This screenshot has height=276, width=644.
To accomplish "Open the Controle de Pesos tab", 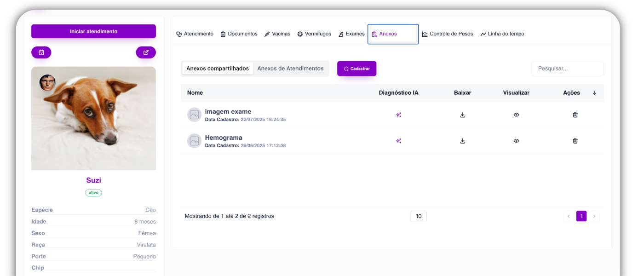I will [448, 34].
